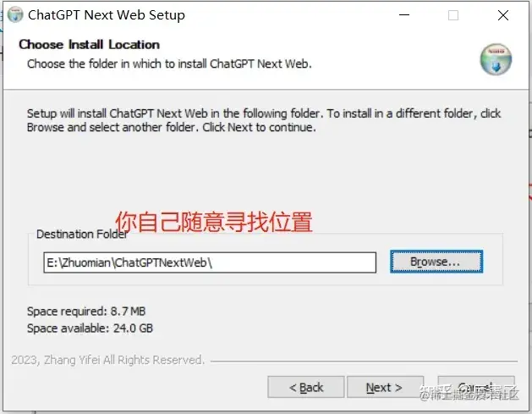Click the ChatGPT Next Web title bar icon

[15, 15]
